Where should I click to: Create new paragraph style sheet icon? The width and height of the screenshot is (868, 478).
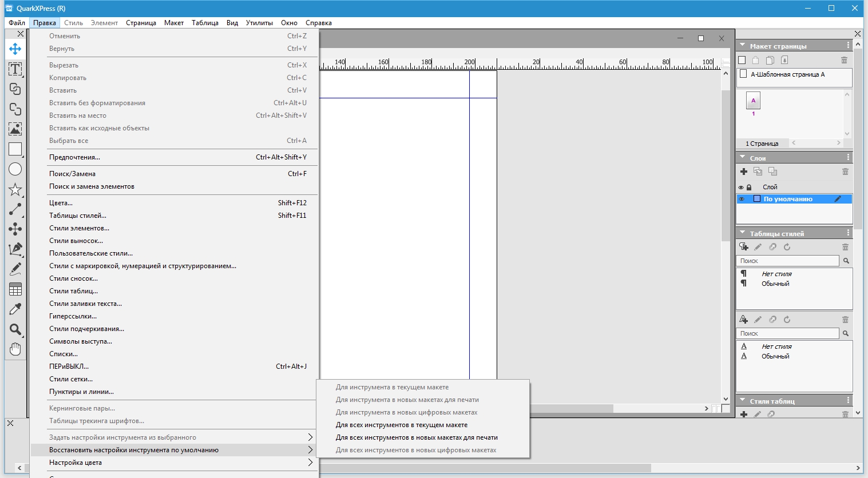[744, 247]
